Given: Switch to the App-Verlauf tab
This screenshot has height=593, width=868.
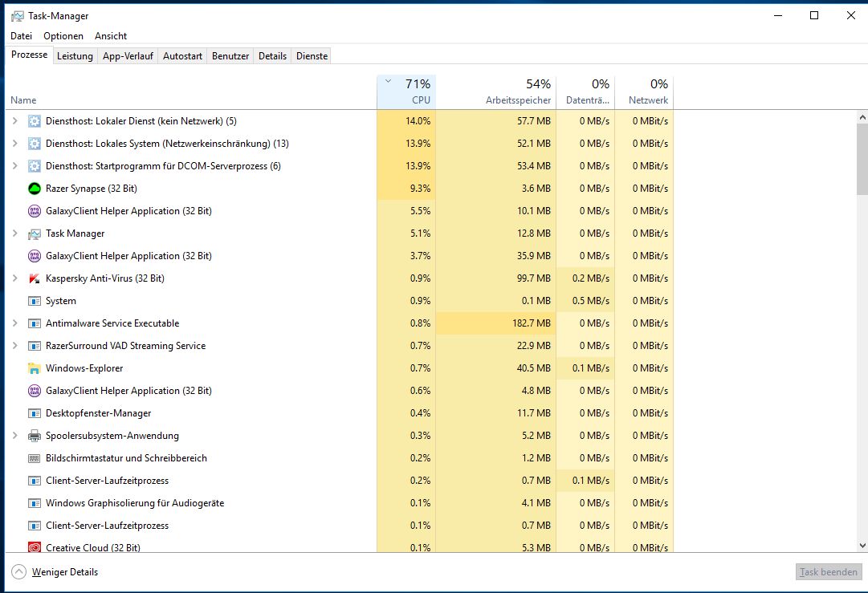Looking at the screenshot, I should click(128, 56).
